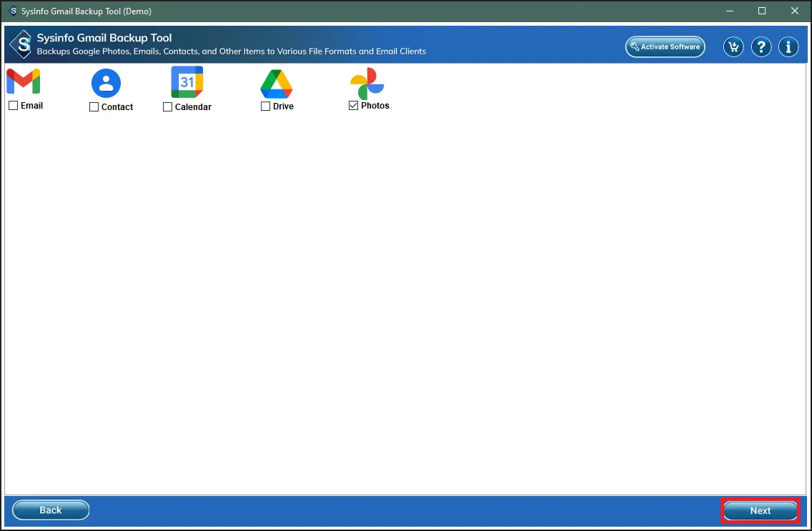Click the Contact label text
This screenshot has height=531, width=812.
click(117, 107)
